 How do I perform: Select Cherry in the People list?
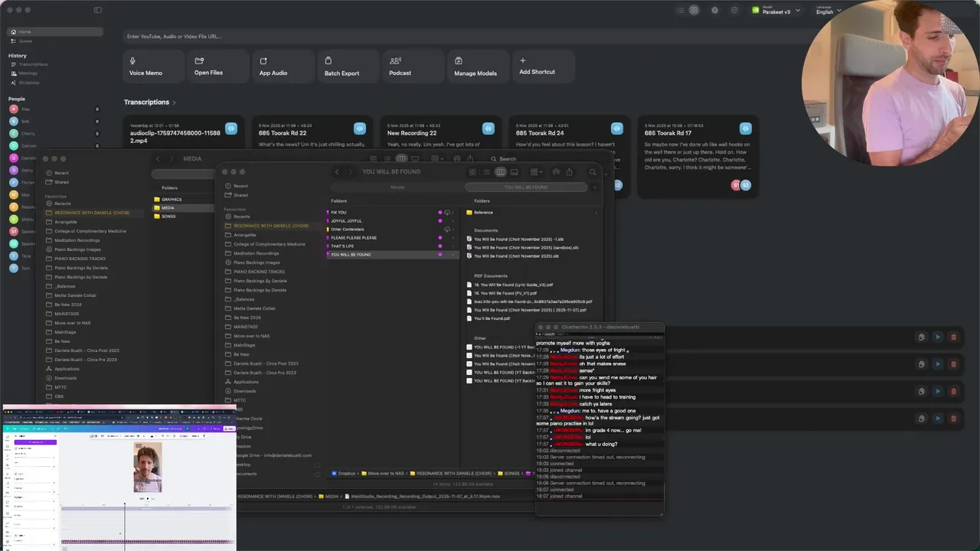coord(54,133)
